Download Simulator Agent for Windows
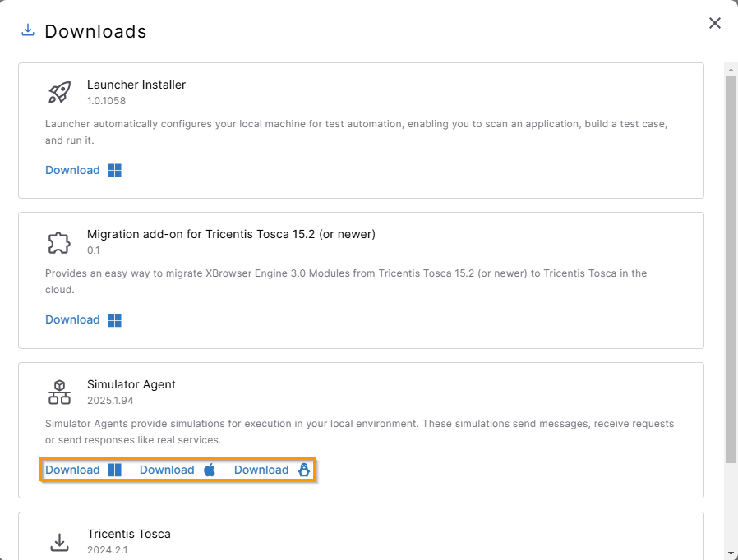This screenshot has height=560, width=738. [x=72, y=470]
